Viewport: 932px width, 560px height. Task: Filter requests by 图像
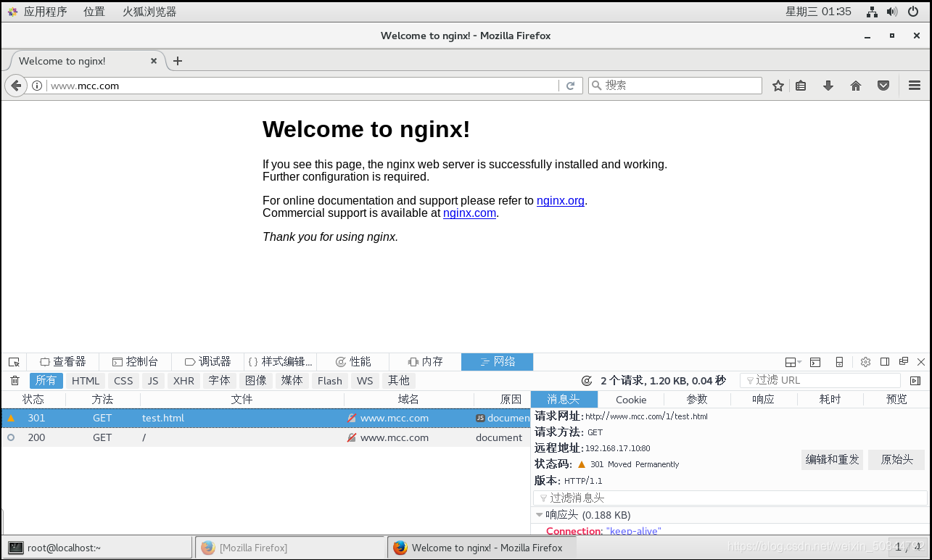[x=255, y=381]
